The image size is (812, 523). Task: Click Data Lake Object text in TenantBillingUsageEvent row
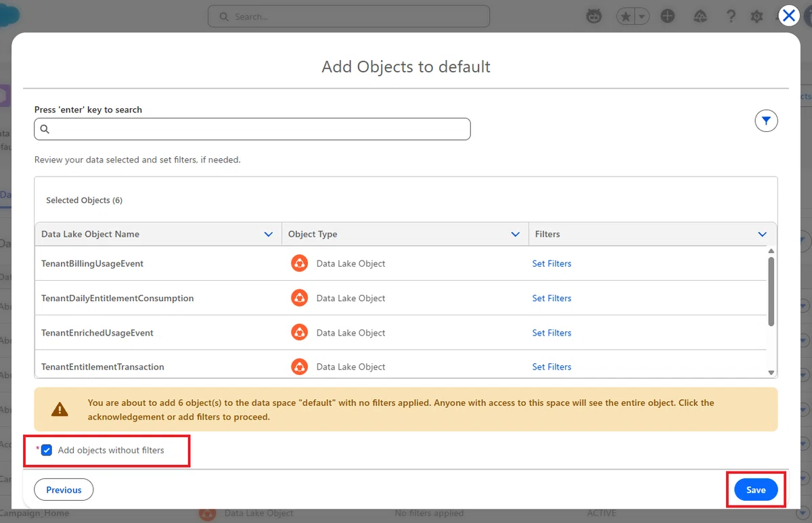click(351, 263)
